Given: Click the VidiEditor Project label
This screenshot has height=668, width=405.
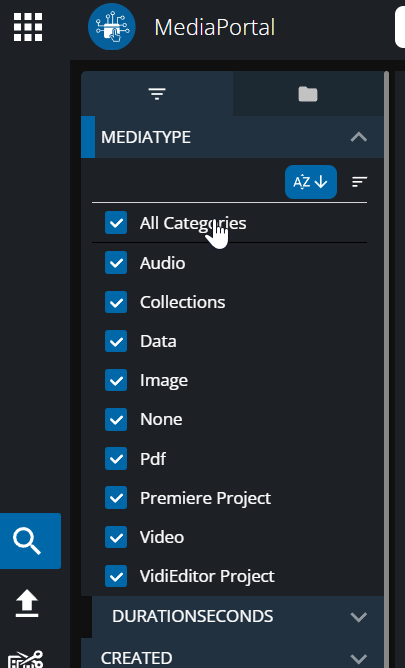Looking at the screenshot, I should [x=207, y=576].
